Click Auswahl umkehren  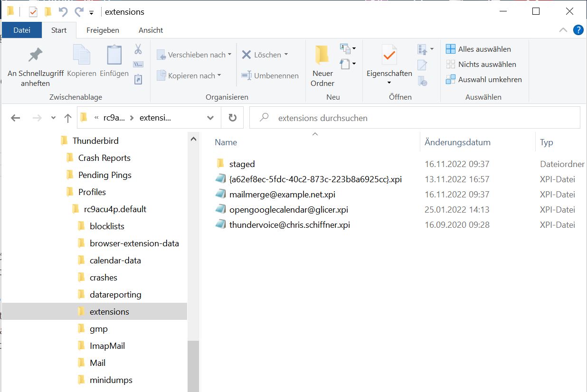[x=484, y=79]
